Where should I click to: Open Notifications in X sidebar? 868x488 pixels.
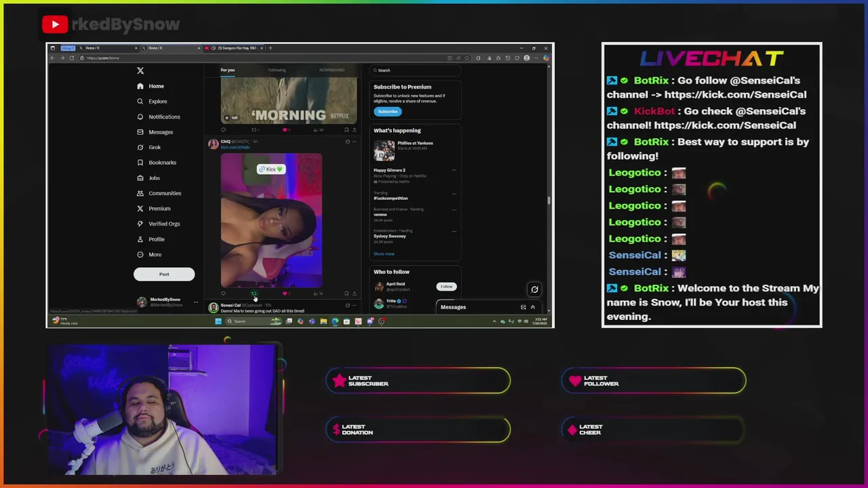(158, 117)
